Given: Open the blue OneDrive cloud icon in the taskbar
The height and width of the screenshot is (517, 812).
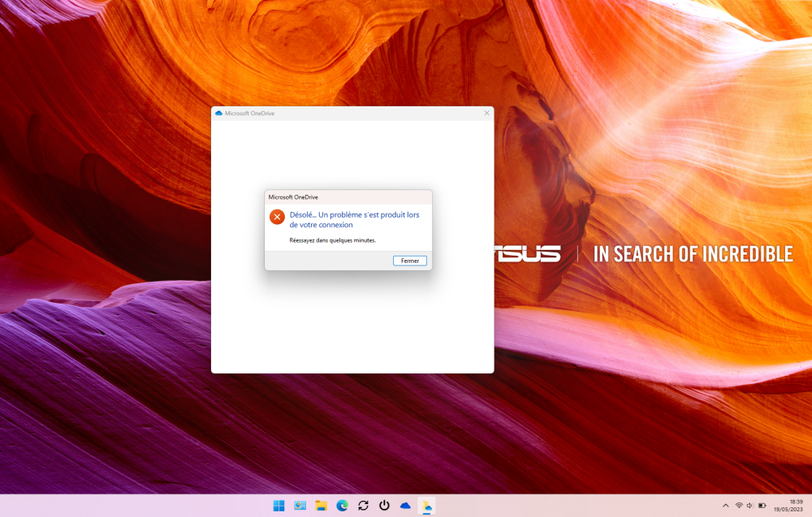Looking at the screenshot, I should pos(405,506).
